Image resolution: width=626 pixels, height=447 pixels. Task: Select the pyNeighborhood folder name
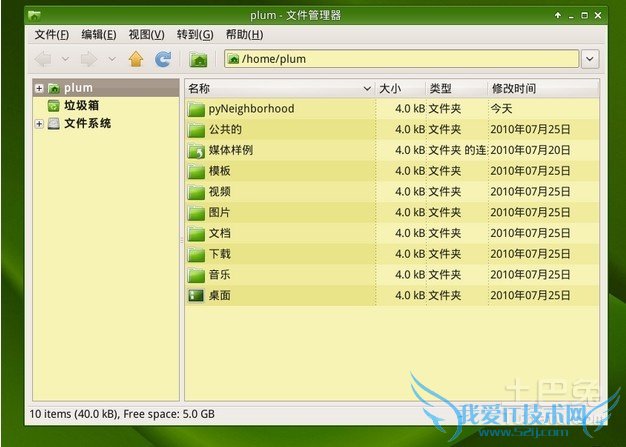252,109
